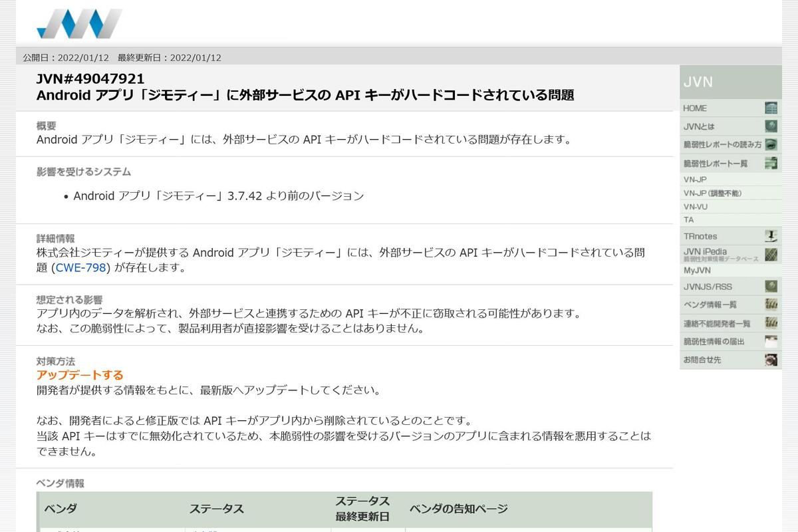Click the JVN#49047921 heading

pyautogui.click(x=90, y=78)
